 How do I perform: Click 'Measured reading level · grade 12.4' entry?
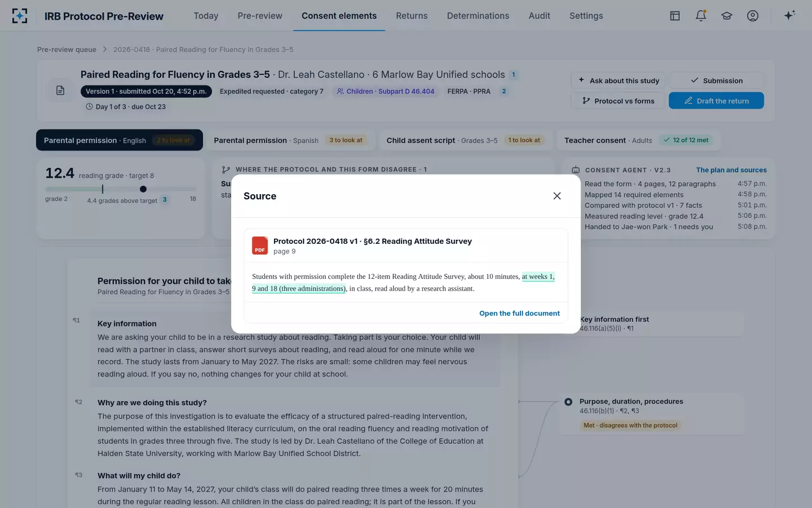(676, 216)
